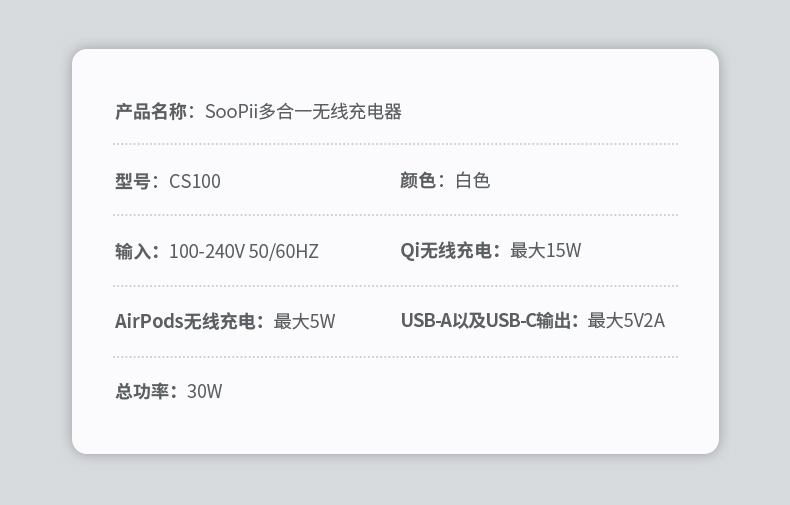Click the dotted divider under 输入 row
Screen dimensions: 790x505
[x=395, y=286]
